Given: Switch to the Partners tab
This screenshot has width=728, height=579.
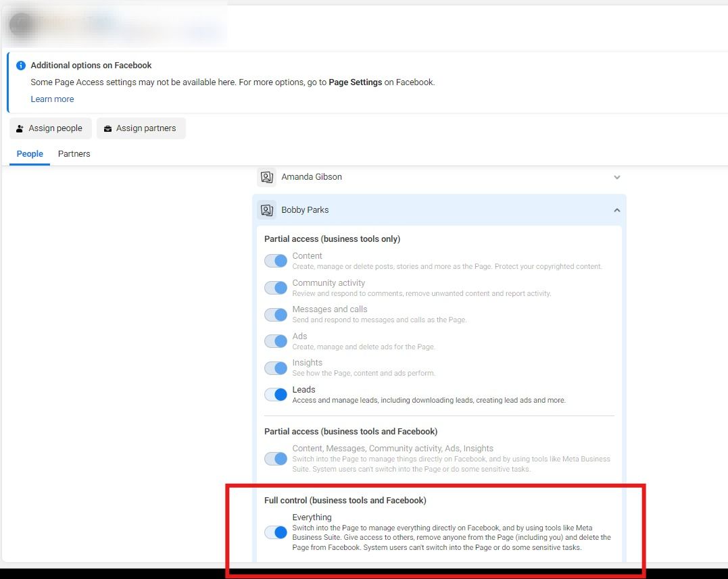Looking at the screenshot, I should point(74,154).
